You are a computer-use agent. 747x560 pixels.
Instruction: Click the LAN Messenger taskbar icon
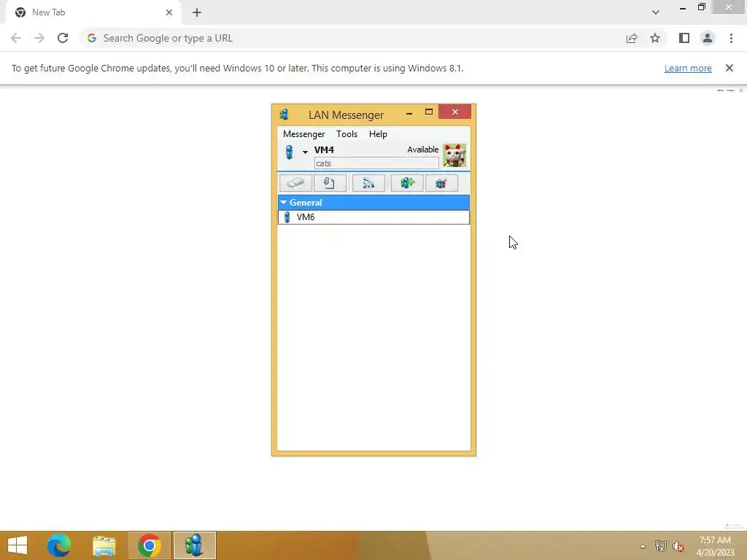click(x=194, y=545)
